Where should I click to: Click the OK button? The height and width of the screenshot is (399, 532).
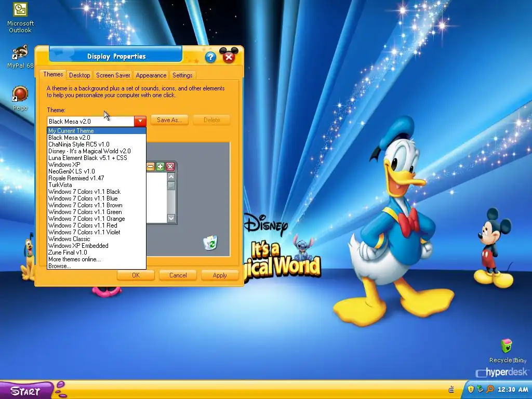coord(136,275)
